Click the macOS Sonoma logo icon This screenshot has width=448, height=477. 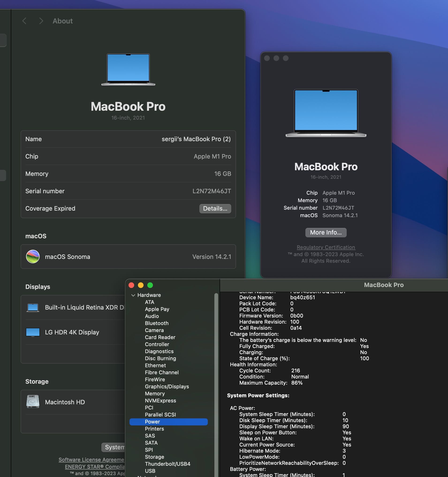click(x=33, y=257)
